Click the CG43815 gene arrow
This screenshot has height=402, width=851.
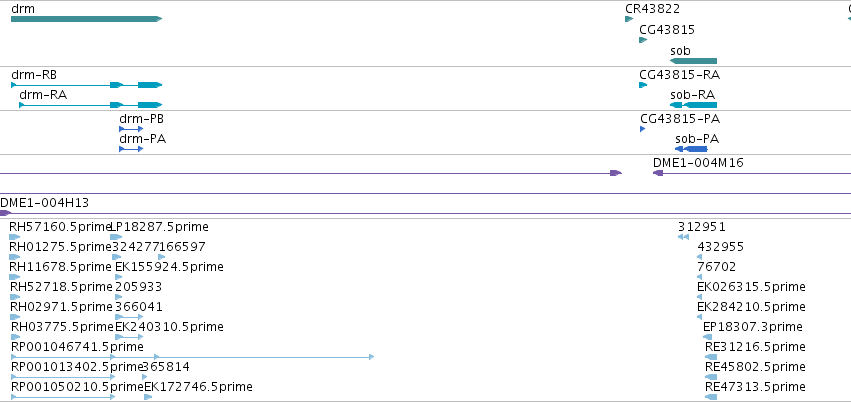643,41
